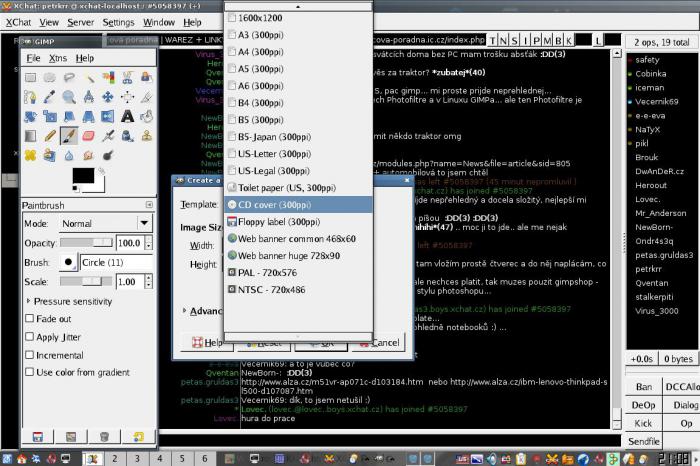Choose the CD cover (300ppi) template
This screenshot has width=700, height=466.
pyautogui.click(x=298, y=204)
